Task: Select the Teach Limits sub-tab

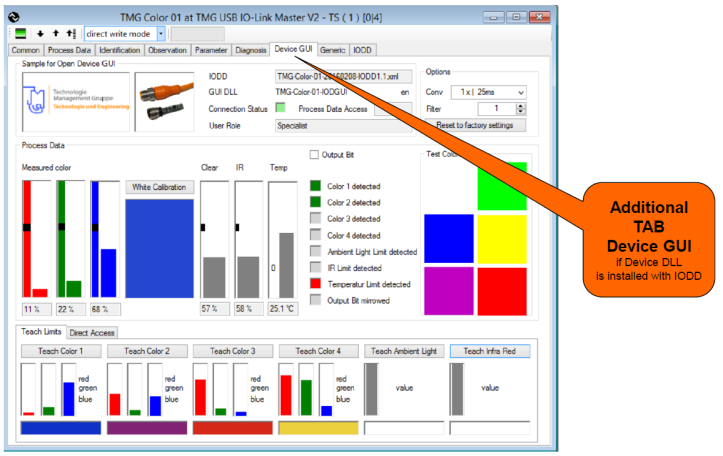Action: [x=41, y=332]
